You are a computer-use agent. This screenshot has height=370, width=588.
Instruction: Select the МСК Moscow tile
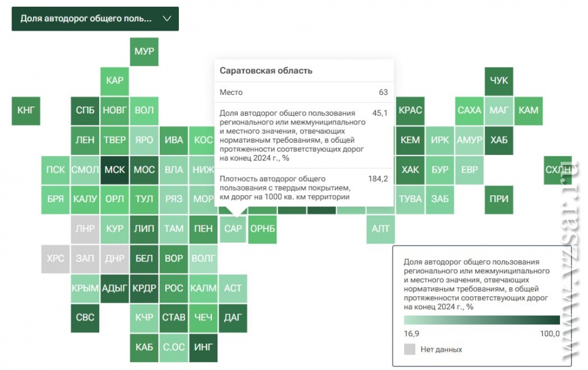(x=115, y=170)
